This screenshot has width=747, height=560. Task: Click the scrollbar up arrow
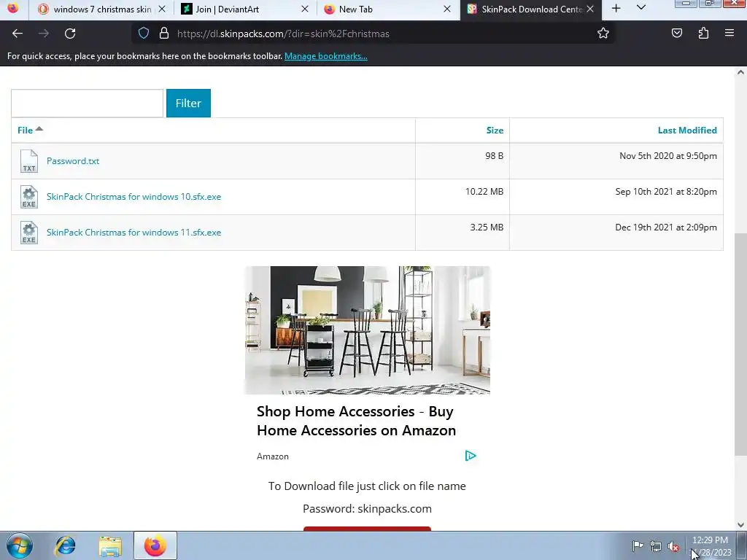coord(740,72)
